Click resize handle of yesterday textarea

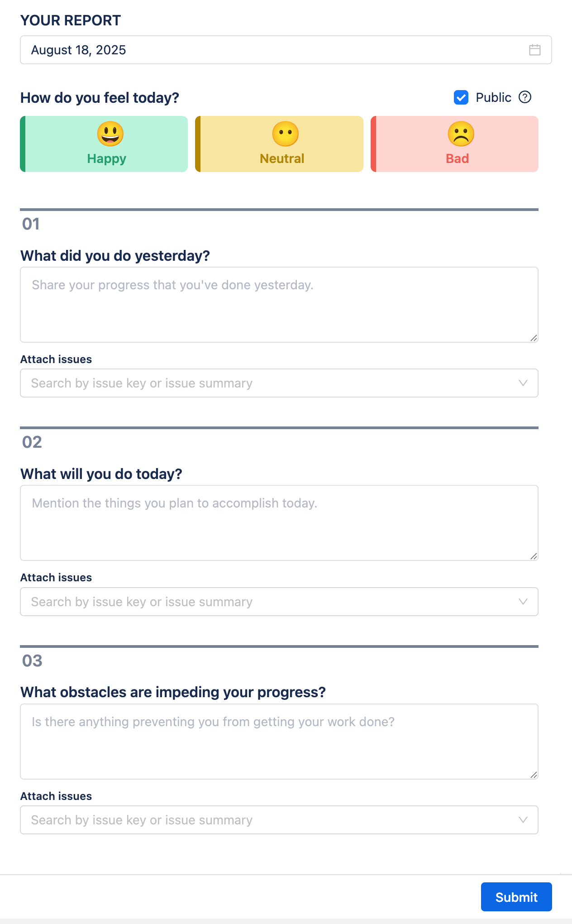click(534, 338)
